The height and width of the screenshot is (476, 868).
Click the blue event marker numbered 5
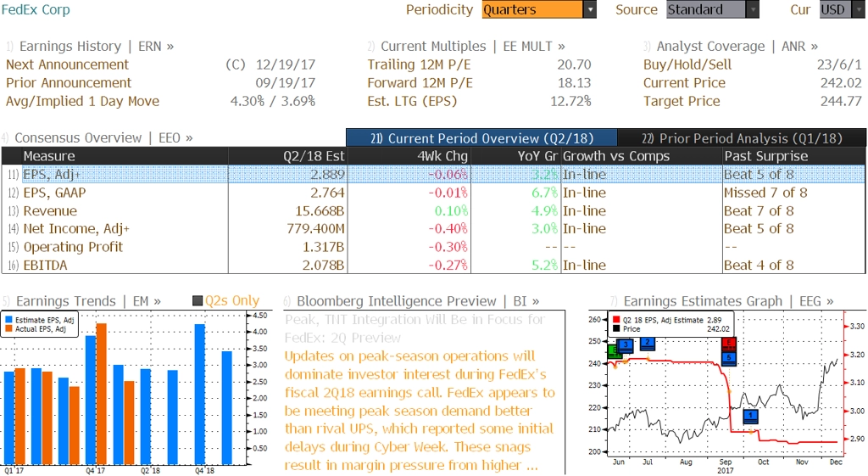click(x=729, y=357)
